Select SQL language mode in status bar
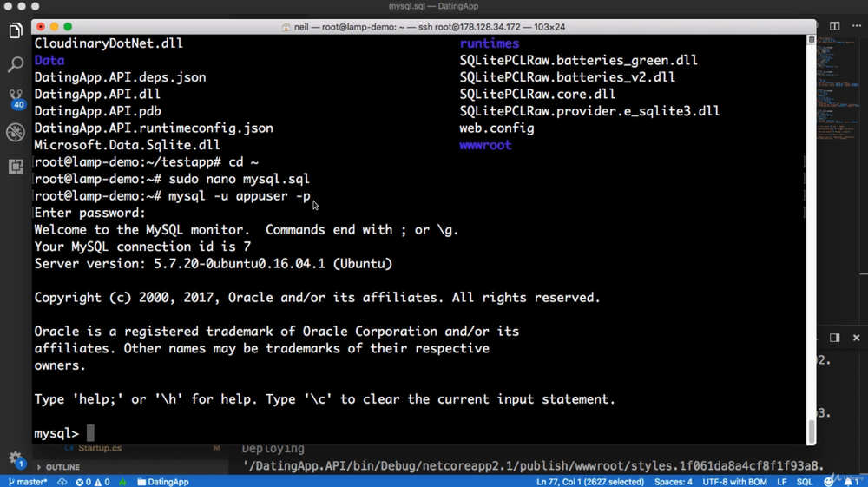Image resolution: width=868 pixels, height=487 pixels. [805, 482]
